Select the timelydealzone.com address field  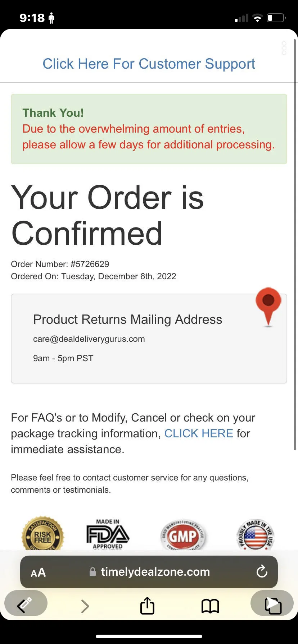coord(149,572)
